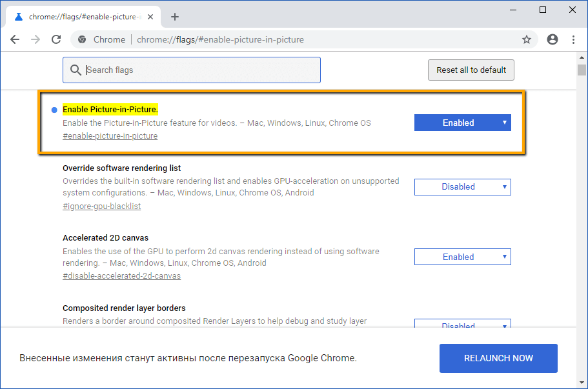Reload the current page

pyautogui.click(x=56, y=39)
